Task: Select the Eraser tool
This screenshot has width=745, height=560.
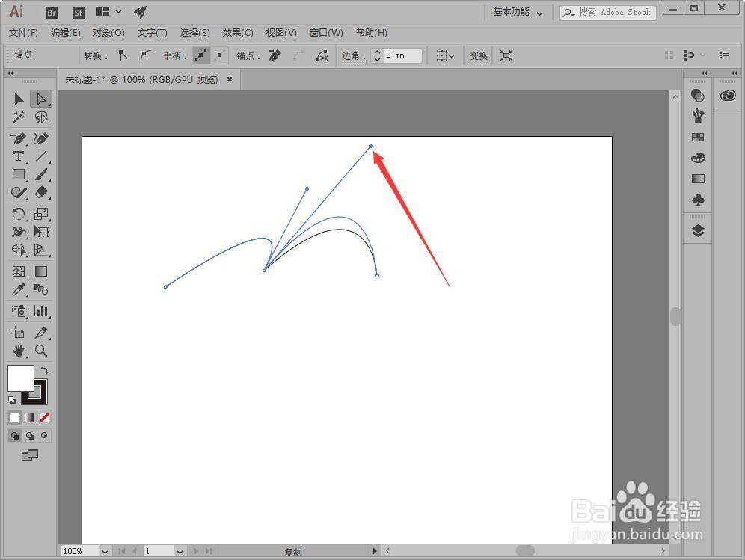Action: (41, 192)
